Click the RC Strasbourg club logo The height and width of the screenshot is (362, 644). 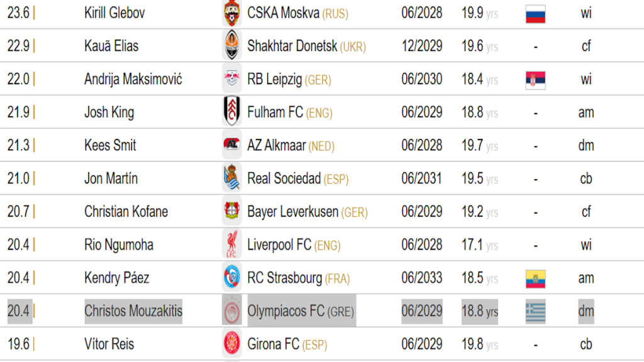231,278
